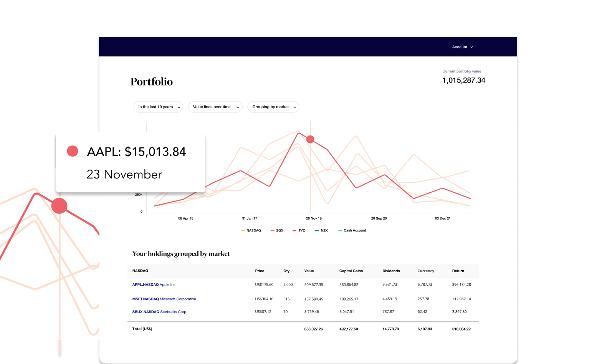Click the Currency column header
Image resolution: width=592 pixels, height=364 pixels.
tap(426, 271)
